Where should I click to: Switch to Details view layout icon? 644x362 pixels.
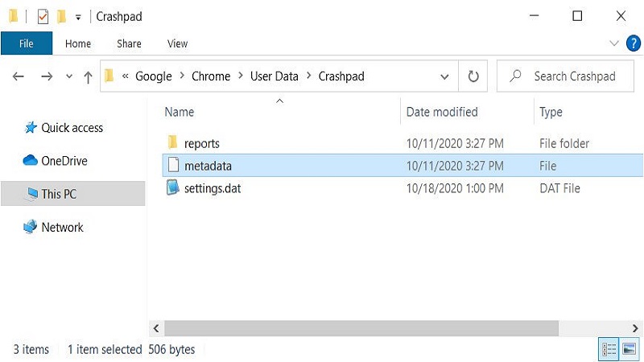point(609,349)
